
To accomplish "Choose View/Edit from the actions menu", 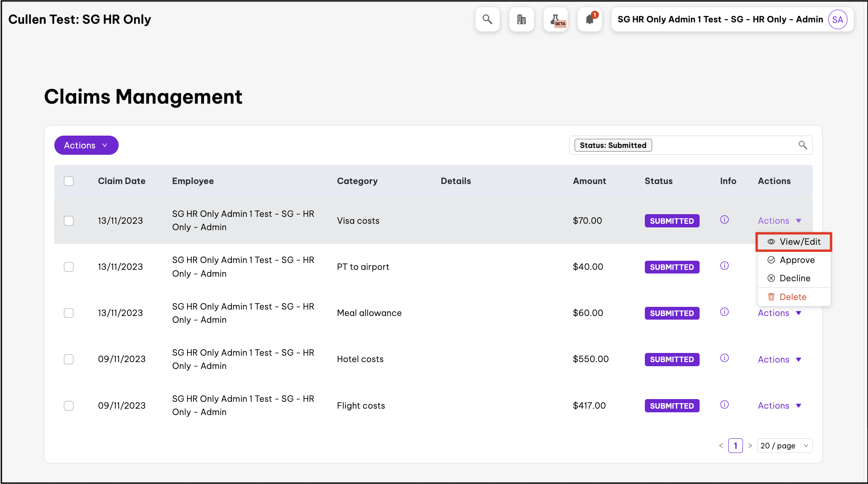I will pos(794,242).
